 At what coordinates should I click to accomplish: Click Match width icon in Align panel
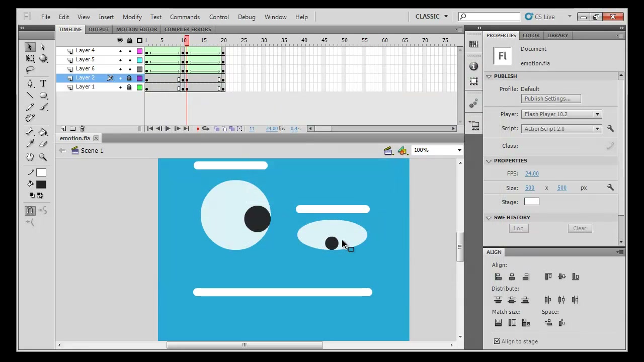[x=498, y=323]
